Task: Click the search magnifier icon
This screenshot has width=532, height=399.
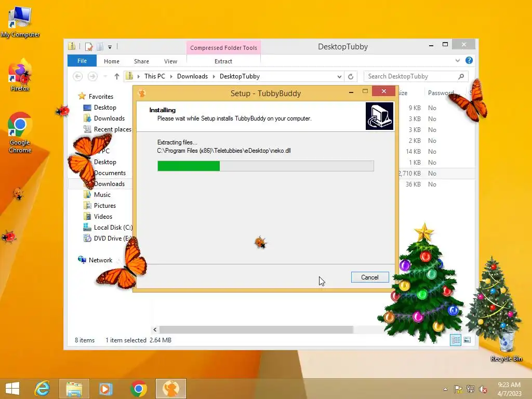Action: click(x=461, y=76)
